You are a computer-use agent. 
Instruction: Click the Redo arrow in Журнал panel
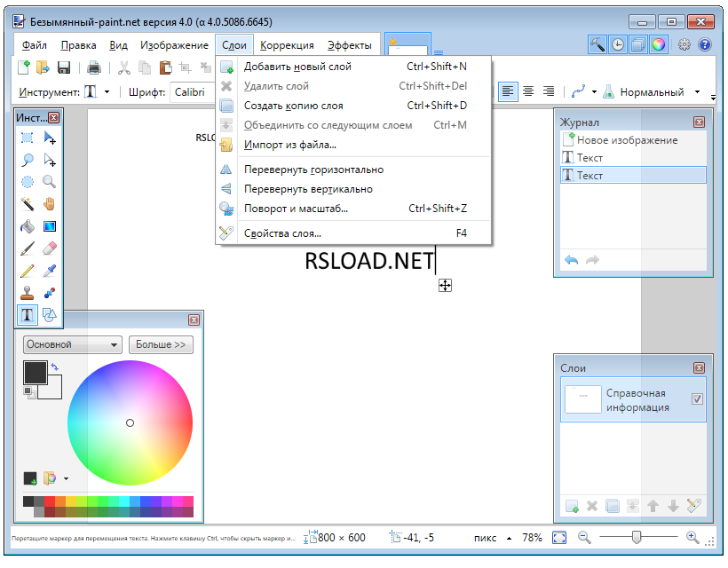point(592,260)
